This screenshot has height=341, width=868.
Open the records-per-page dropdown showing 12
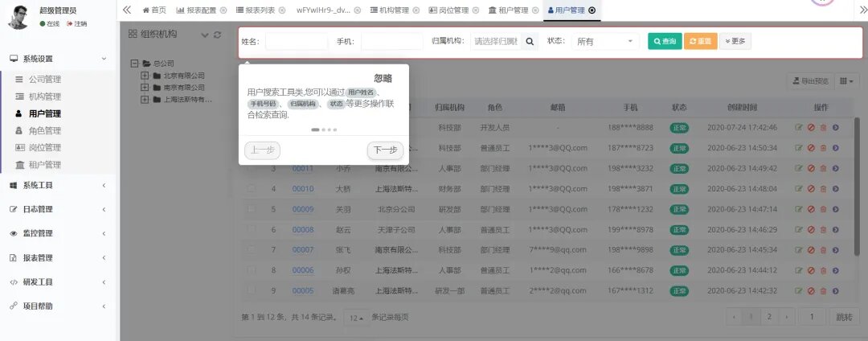[356, 318]
